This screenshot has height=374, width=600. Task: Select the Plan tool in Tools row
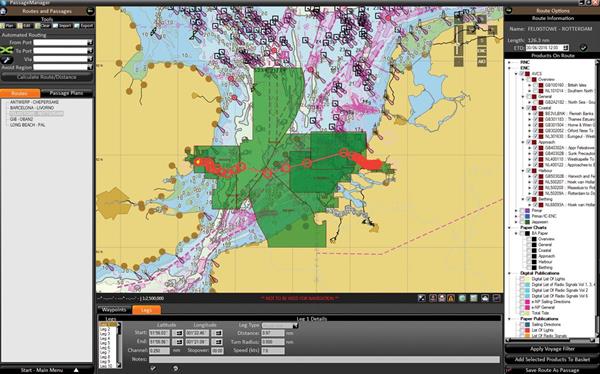click(x=7, y=26)
